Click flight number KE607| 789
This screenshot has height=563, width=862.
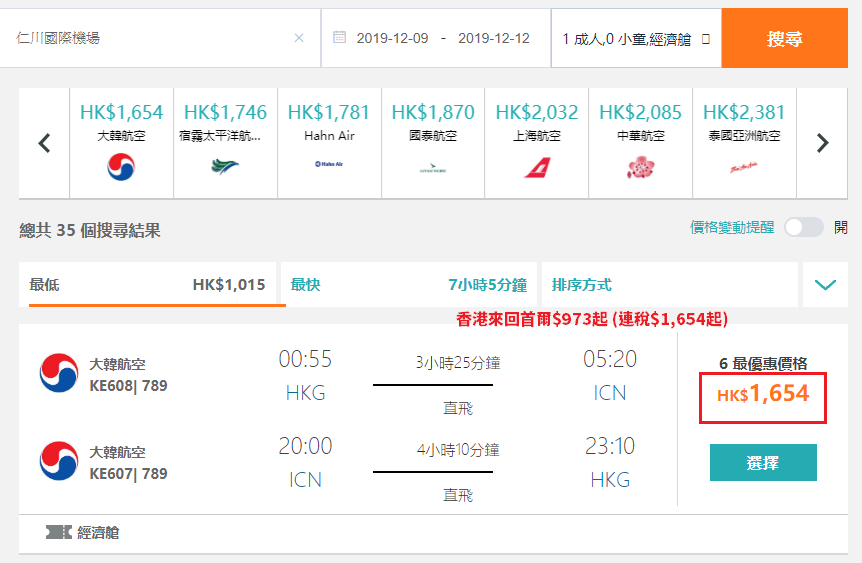pyautogui.click(x=128, y=474)
